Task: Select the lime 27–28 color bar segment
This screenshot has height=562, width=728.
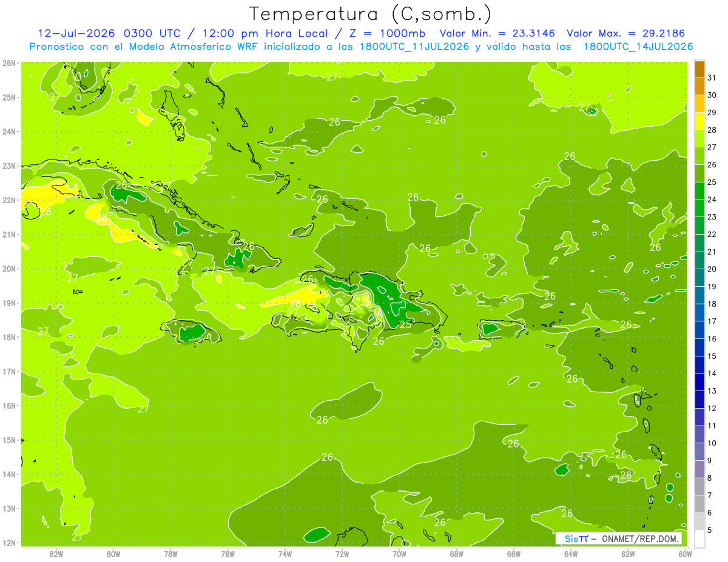Action: 699,139
